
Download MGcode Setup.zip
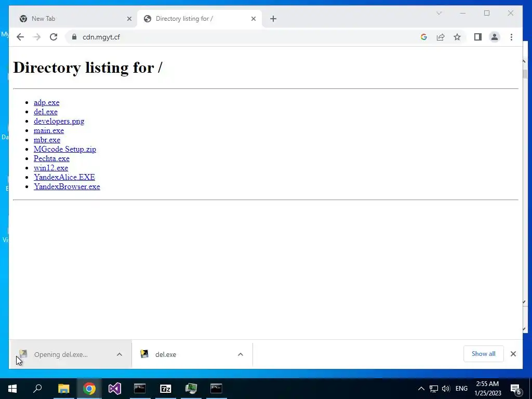(x=65, y=149)
